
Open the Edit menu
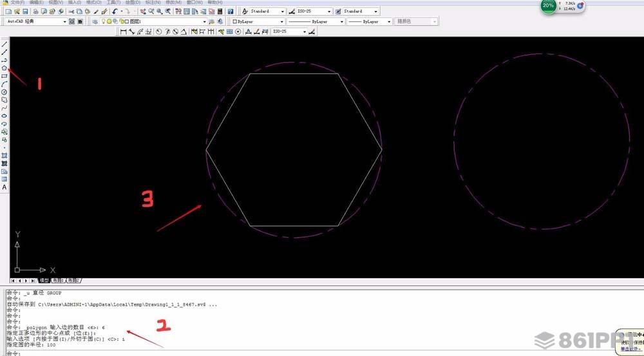(36, 3)
